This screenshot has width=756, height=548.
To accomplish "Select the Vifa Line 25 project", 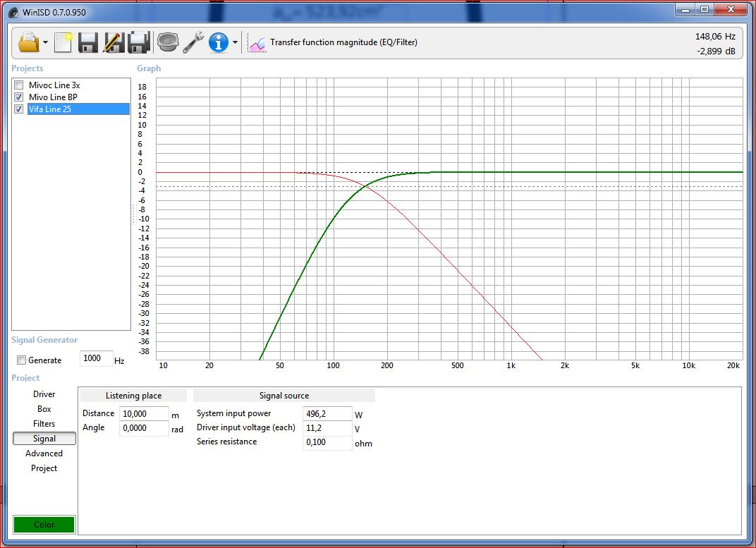I will point(78,109).
